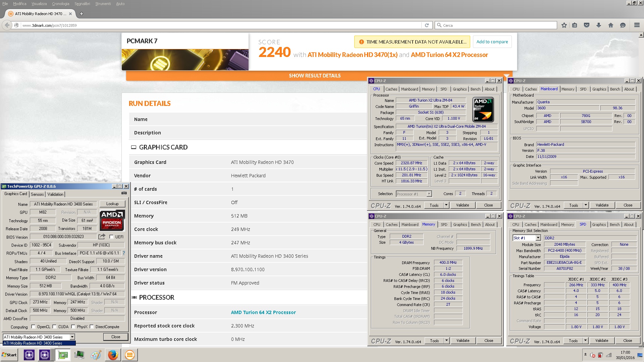This screenshot has width=644, height=362.
Task: Click the BIOS export share icon in GPU-Z
Action: point(102,236)
